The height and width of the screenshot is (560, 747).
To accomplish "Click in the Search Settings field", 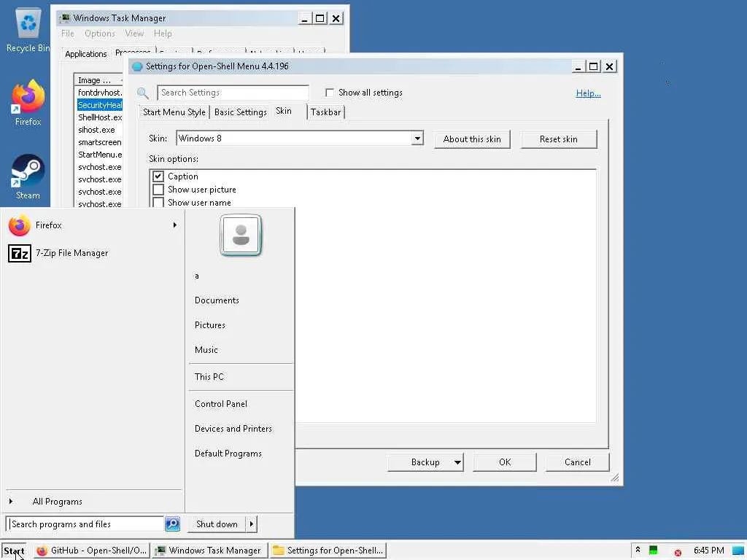I will click(x=233, y=93).
